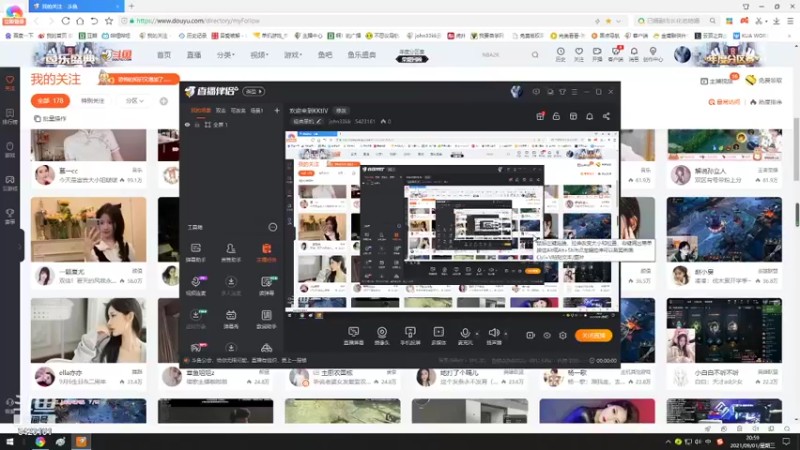
Task: Toggle the microphone mute icon
Action: (x=465, y=333)
